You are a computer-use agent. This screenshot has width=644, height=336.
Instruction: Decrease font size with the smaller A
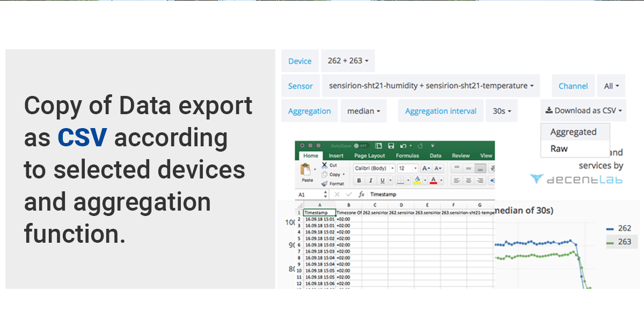[x=437, y=168]
